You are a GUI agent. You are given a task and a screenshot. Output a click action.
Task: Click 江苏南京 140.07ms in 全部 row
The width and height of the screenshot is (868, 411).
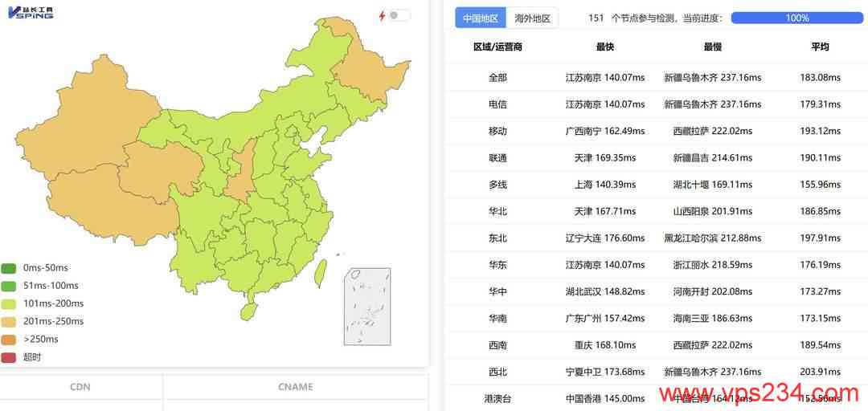click(605, 78)
